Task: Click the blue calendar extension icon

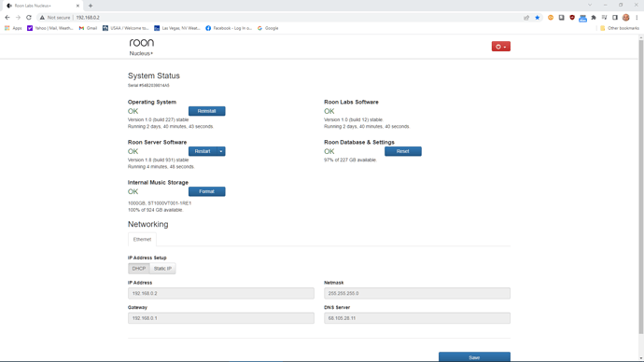Action: 582,18
